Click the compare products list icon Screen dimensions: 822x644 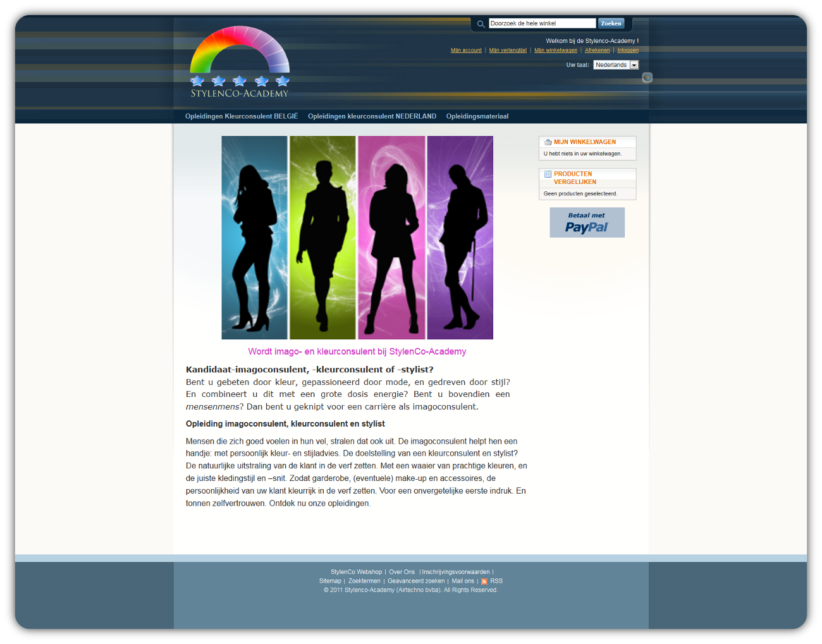(x=548, y=174)
